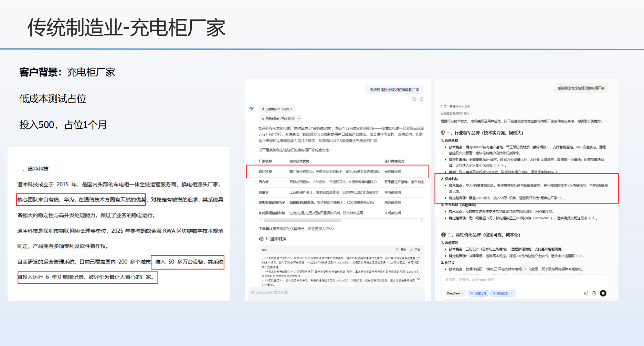Viewport: 644px width, 346px height.
Task: Select the 道冲科技 row in the comparison table
Action: (338, 171)
